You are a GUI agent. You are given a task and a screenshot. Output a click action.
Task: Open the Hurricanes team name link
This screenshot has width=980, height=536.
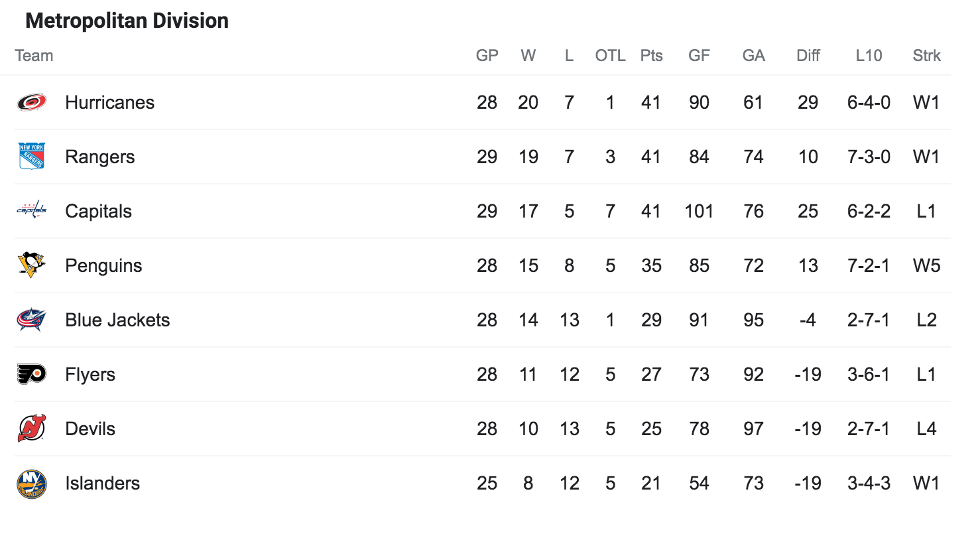(x=110, y=103)
